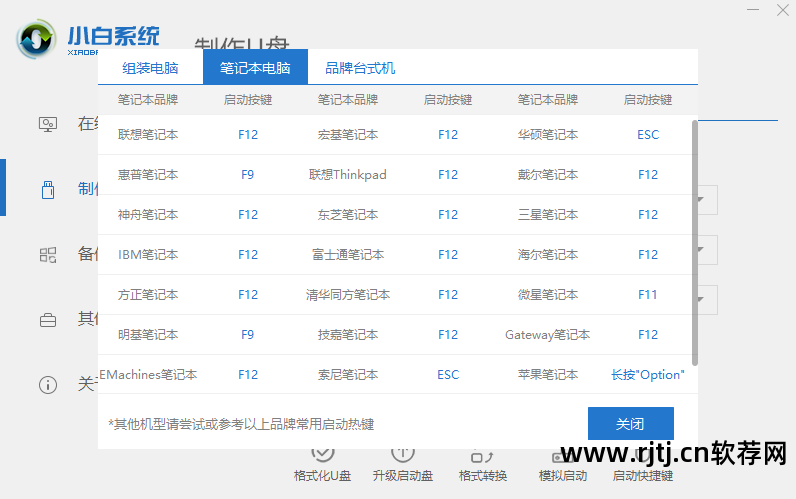Image resolution: width=796 pixels, height=499 pixels.
Task: Click the 宏基笔记本 cell
Action: [348, 135]
